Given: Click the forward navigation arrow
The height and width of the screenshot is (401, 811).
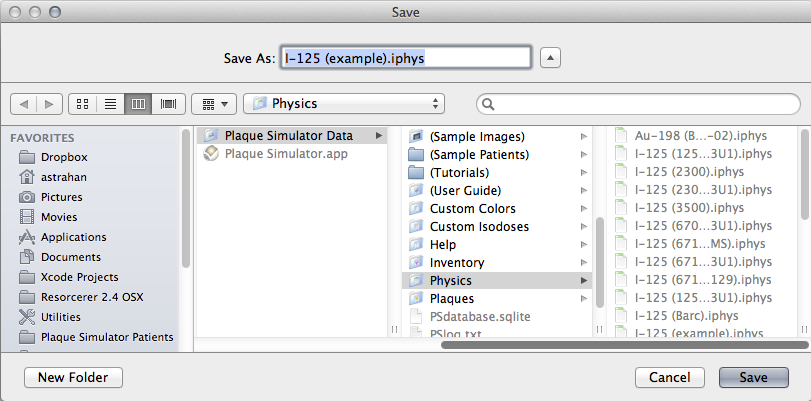Looking at the screenshot, I should click(51, 103).
